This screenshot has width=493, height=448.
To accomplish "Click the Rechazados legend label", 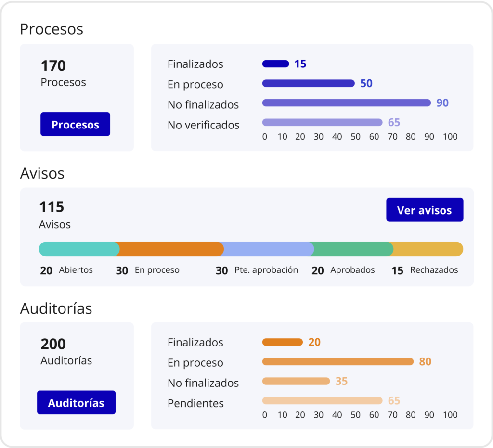I will (434, 270).
